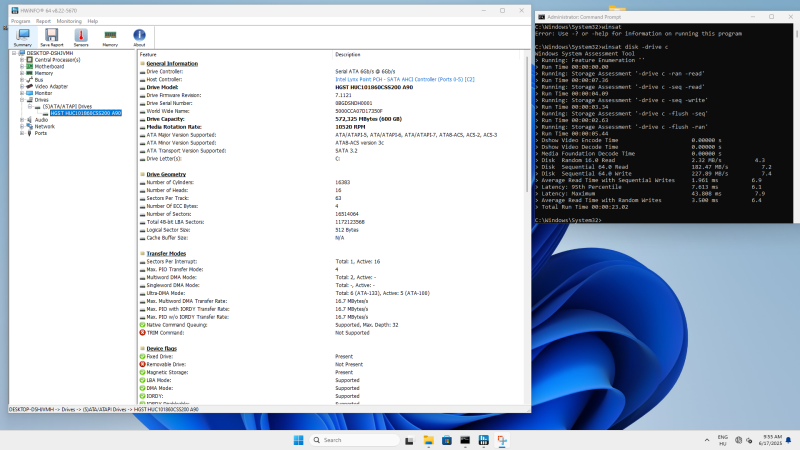Screen dimensions: 800x450
Task: Click the Memory module icon in the tree
Action: pyautogui.click(x=30, y=73)
